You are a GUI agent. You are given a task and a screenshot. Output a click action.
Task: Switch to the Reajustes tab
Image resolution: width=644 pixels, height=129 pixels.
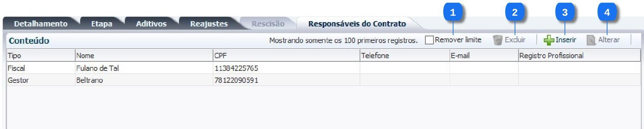(x=209, y=24)
